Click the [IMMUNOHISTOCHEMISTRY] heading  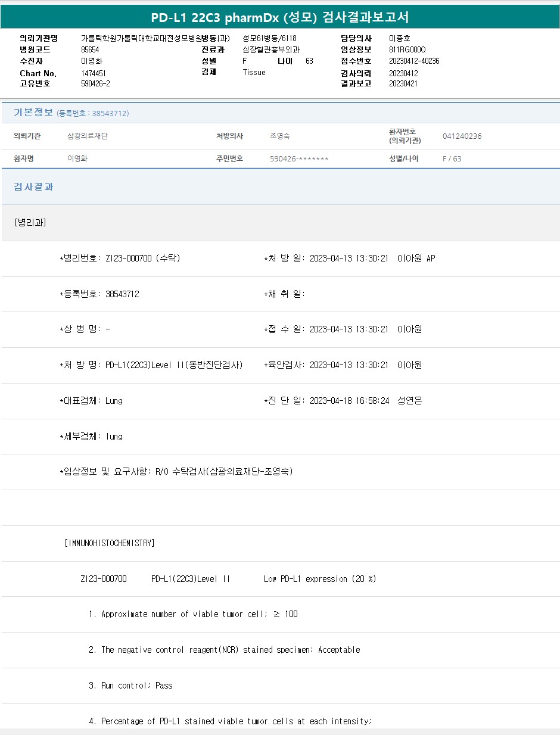coord(110,543)
